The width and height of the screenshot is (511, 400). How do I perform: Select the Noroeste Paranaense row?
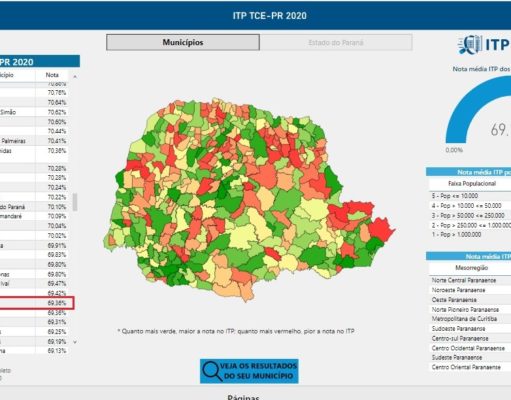[470, 290]
